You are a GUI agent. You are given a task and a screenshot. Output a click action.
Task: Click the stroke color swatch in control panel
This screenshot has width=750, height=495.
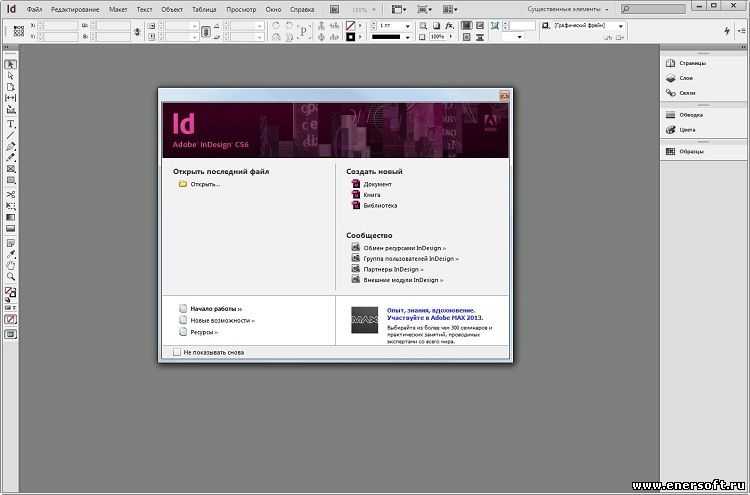[351, 37]
